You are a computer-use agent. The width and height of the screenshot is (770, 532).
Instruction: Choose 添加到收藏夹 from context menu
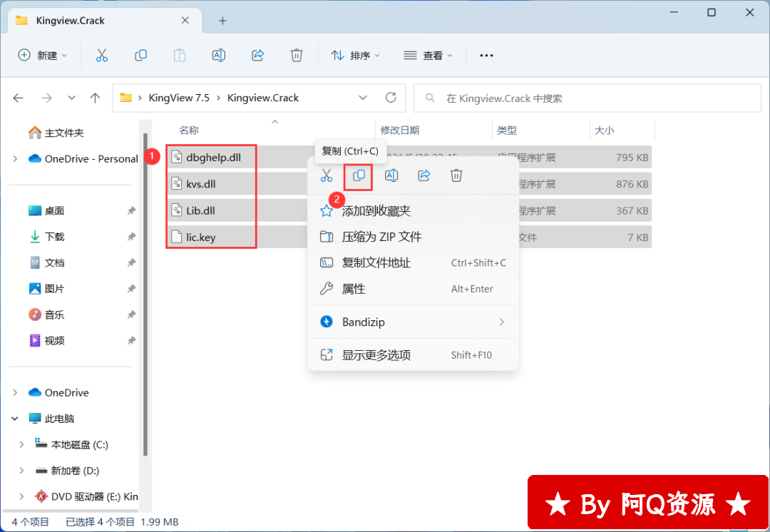(x=414, y=211)
